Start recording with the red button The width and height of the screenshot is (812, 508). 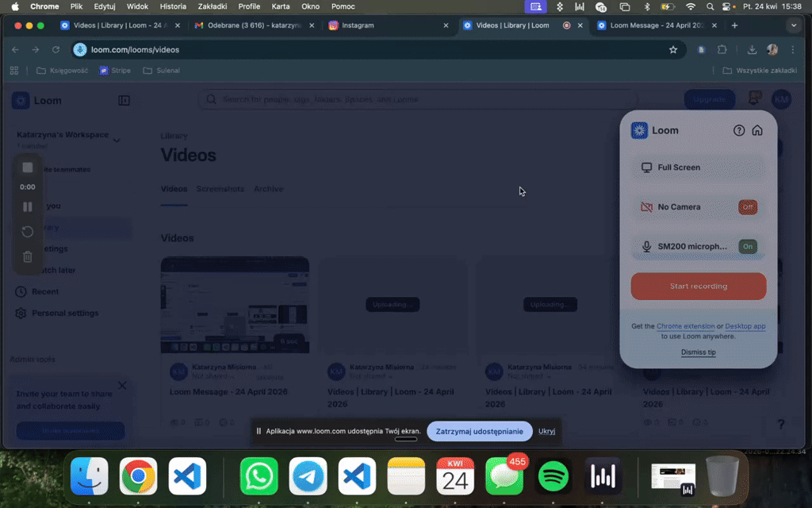[698, 286]
